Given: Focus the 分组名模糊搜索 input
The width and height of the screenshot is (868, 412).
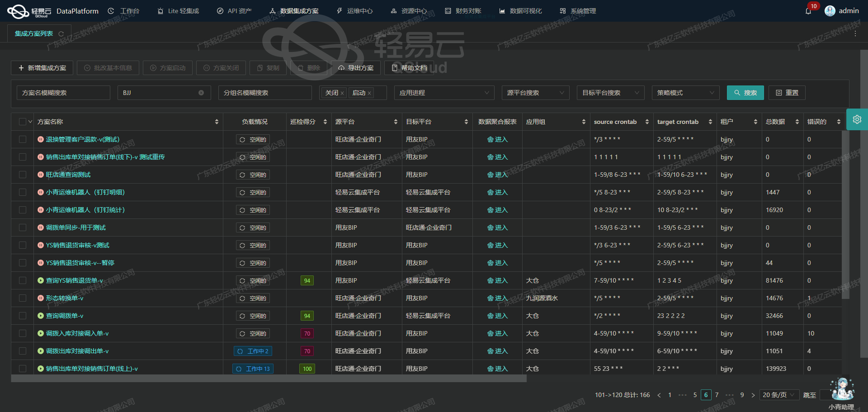Looking at the screenshot, I should point(265,93).
